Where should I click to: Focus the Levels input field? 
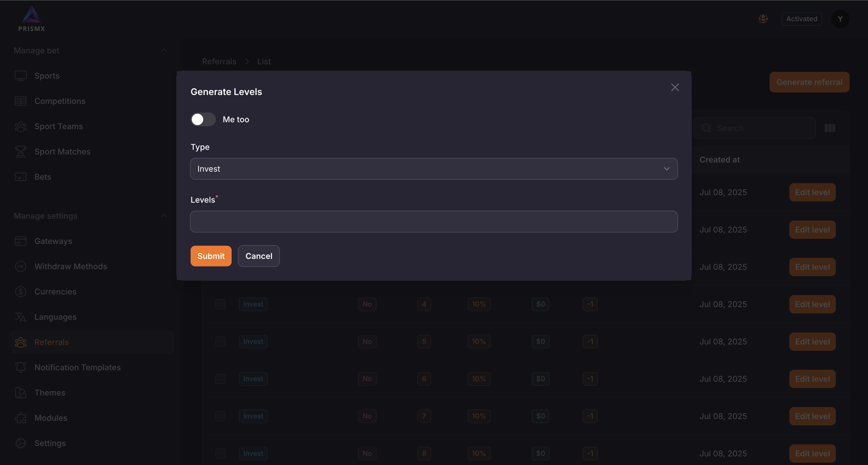[434, 222]
